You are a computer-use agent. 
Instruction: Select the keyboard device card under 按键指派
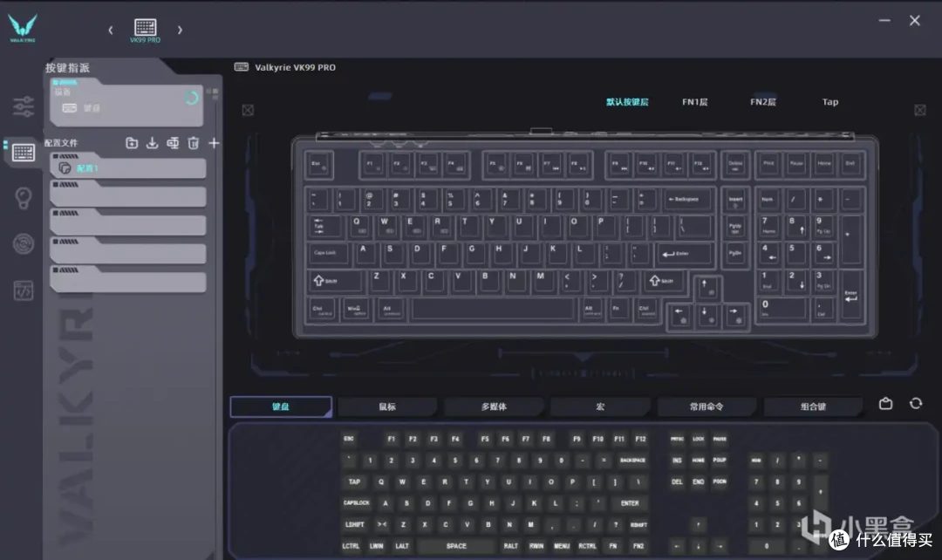126,102
